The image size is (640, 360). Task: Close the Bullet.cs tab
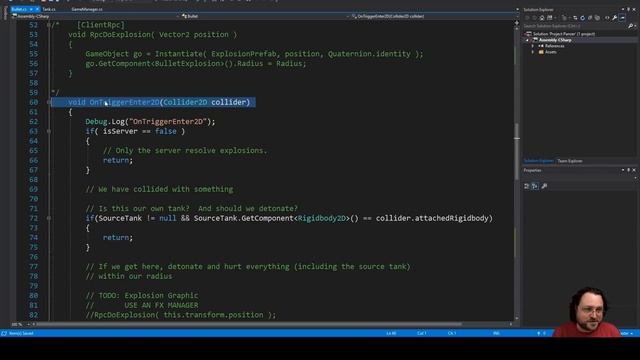coord(37,9)
